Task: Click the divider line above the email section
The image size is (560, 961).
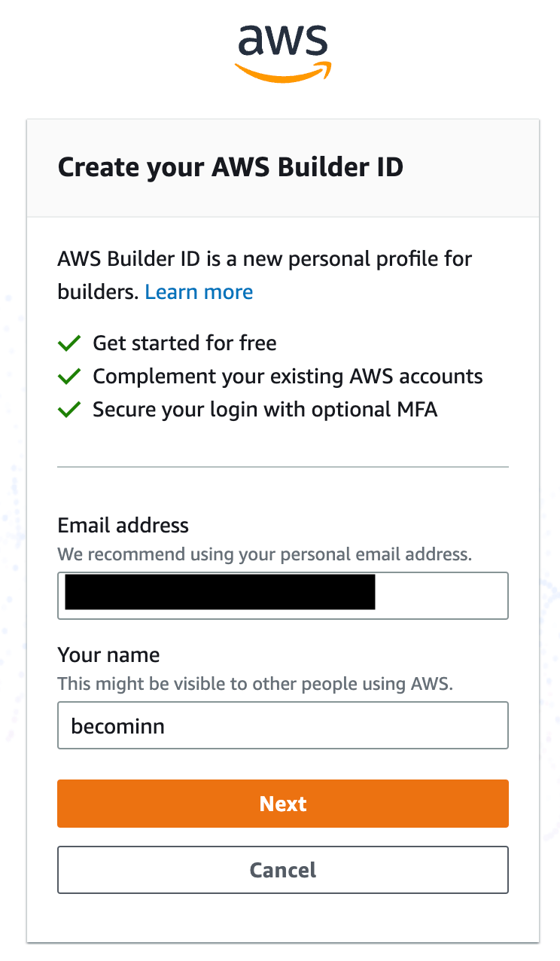Action: 283,466
